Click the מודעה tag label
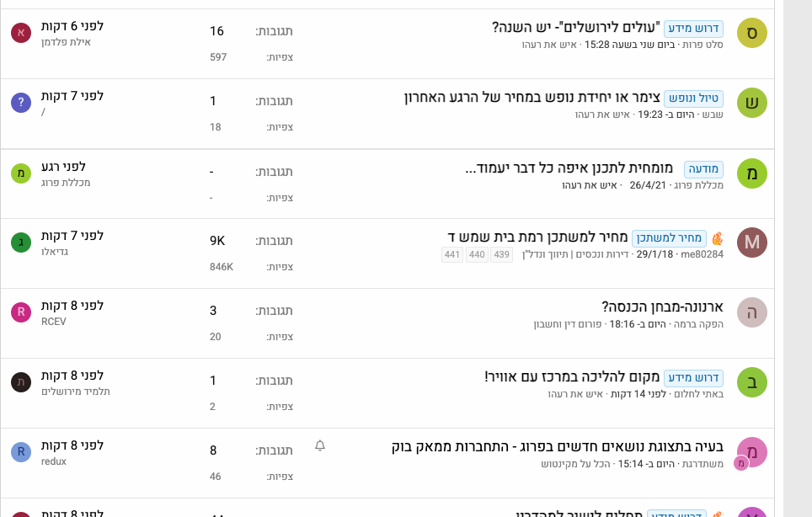Screen dimensions: 812x517 703,168
